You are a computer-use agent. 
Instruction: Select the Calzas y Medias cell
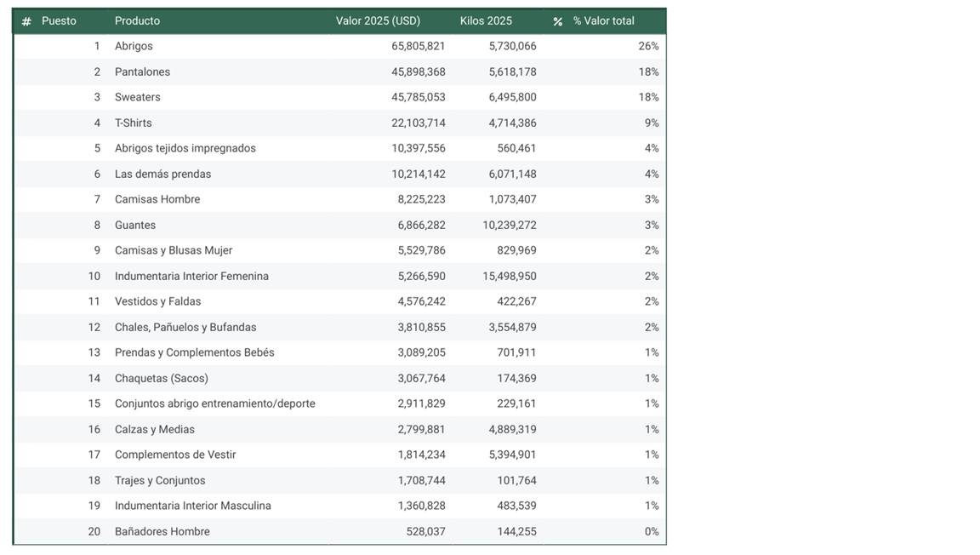pyautogui.click(x=154, y=429)
